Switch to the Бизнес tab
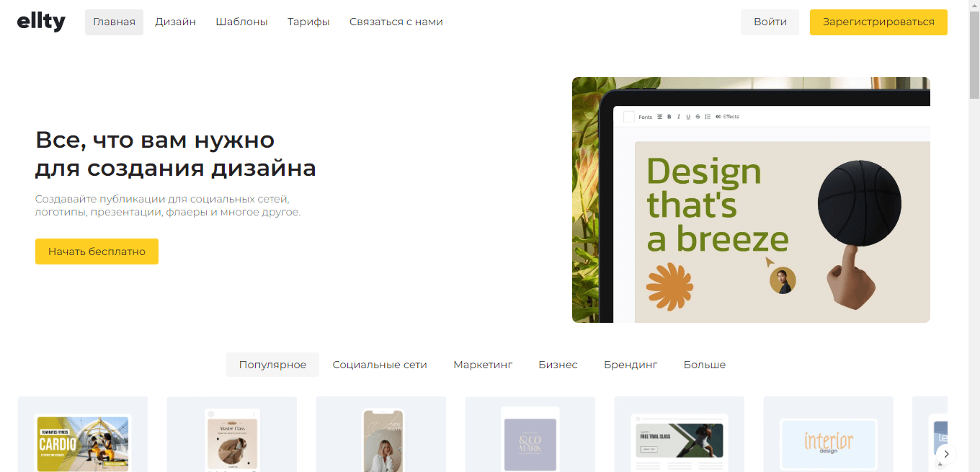This screenshot has height=472, width=980. point(558,365)
